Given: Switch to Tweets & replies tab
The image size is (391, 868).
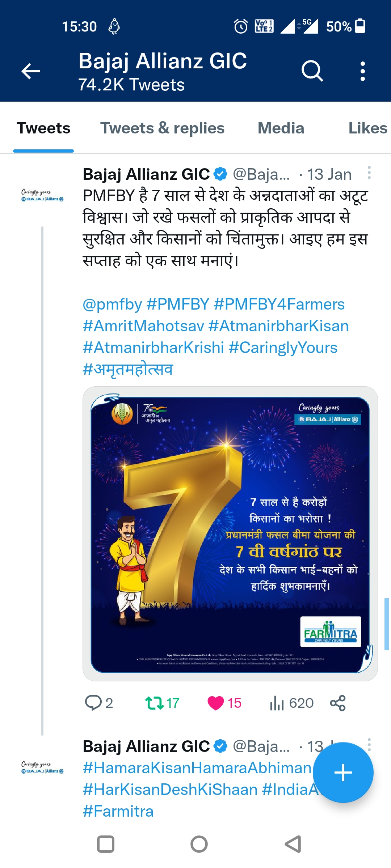Looking at the screenshot, I should click(x=162, y=128).
